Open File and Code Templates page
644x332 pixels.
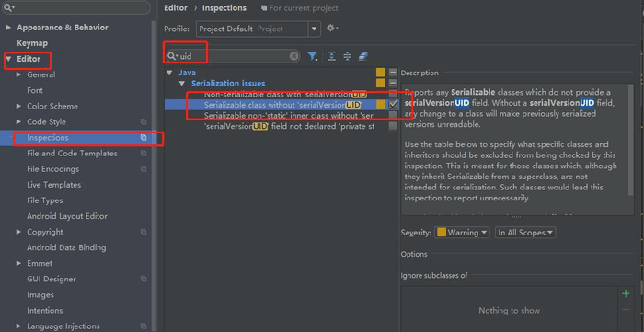tap(72, 153)
